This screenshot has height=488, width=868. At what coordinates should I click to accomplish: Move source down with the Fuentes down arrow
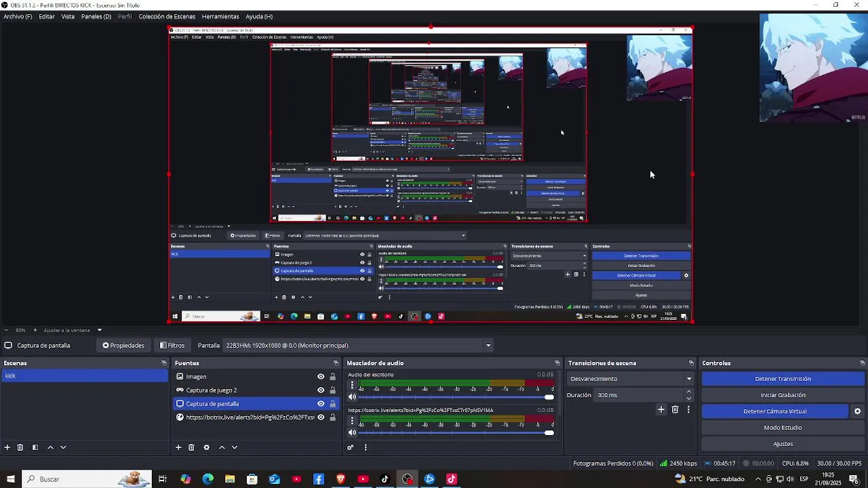[x=235, y=447]
